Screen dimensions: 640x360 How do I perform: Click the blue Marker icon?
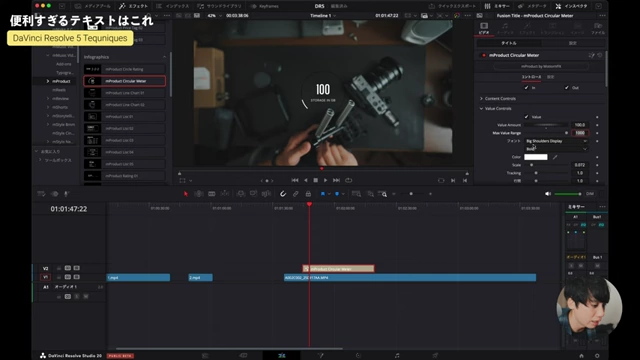coord(337,194)
